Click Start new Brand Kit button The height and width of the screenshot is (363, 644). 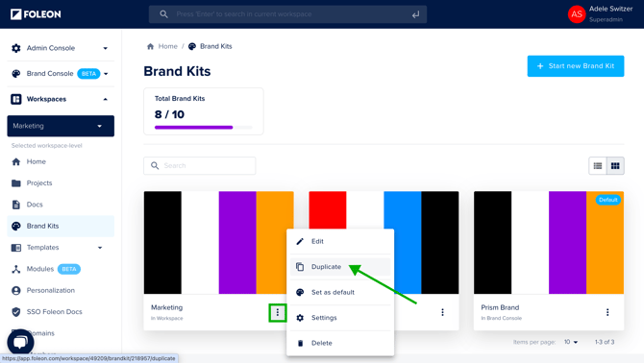click(576, 66)
